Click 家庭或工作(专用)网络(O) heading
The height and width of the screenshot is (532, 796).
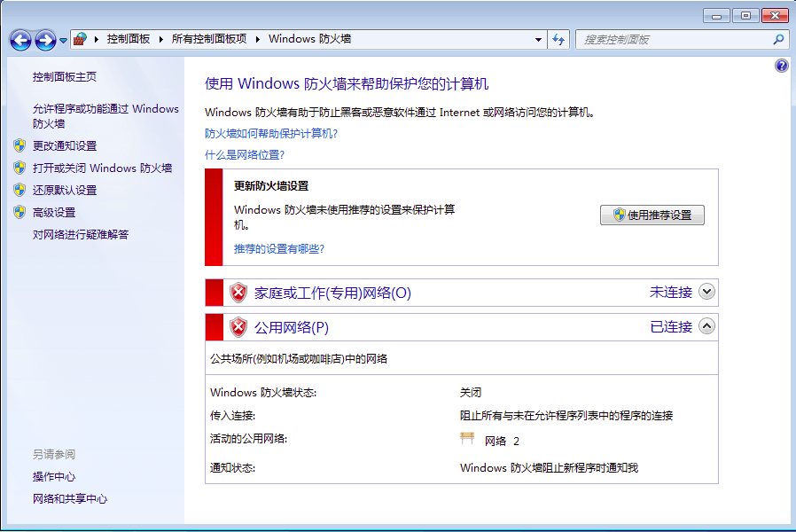(332, 293)
